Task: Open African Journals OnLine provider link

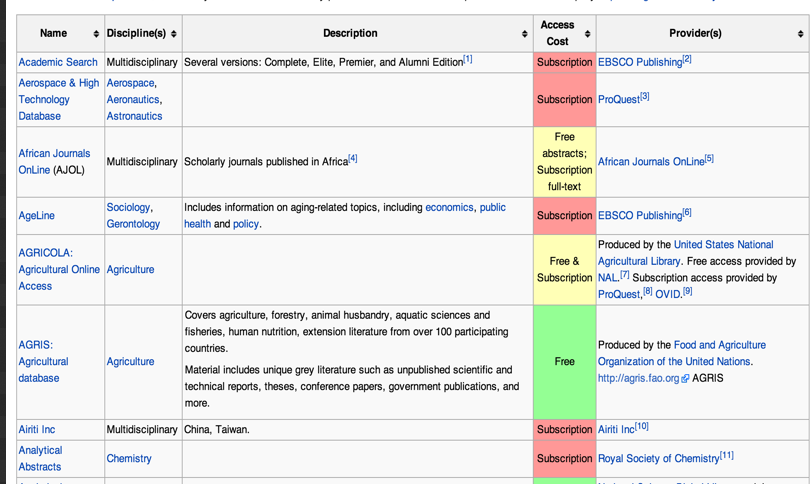Action: pyautogui.click(x=651, y=161)
